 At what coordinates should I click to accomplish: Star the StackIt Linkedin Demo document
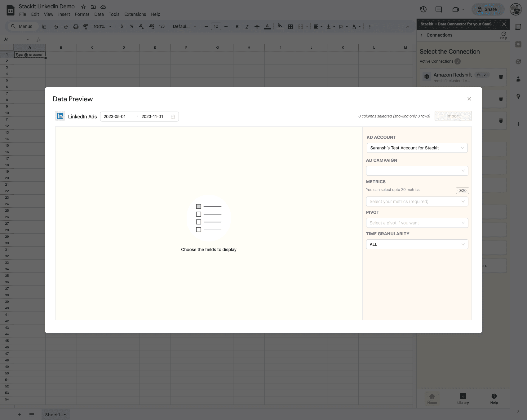point(83,7)
